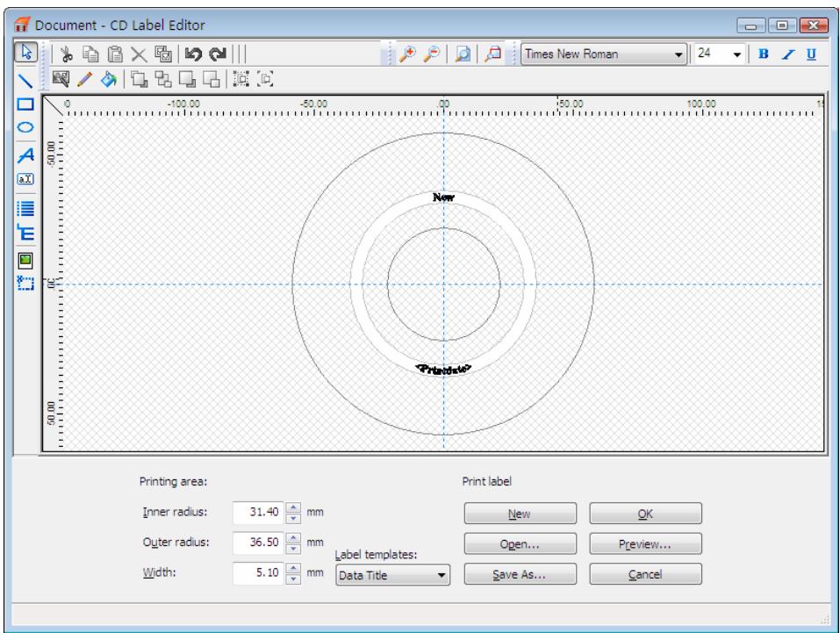
Task: Click the Zoom In magnifier
Action: coord(407,54)
